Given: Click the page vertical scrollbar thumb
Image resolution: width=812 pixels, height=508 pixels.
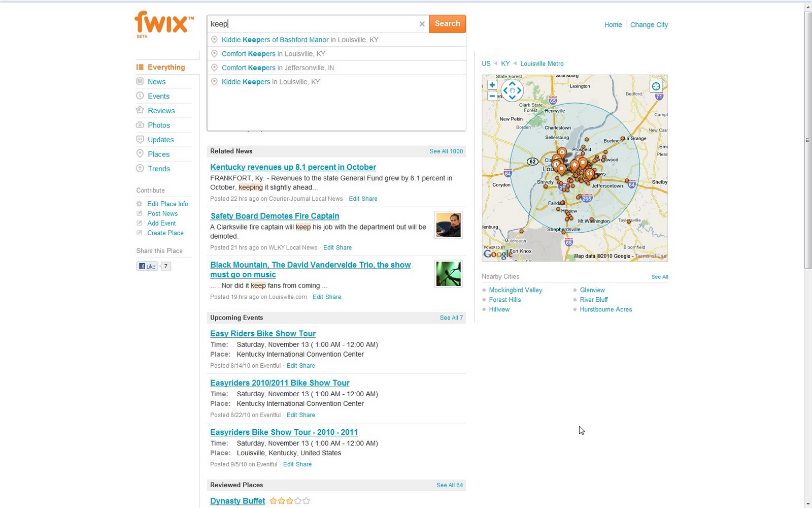Looking at the screenshot, I should click(808, 140).
